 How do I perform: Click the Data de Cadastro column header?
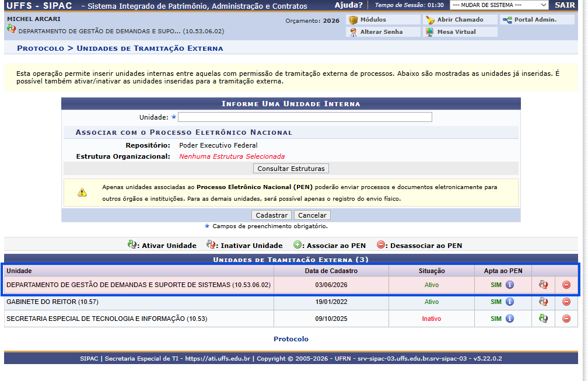pos(331,271)
